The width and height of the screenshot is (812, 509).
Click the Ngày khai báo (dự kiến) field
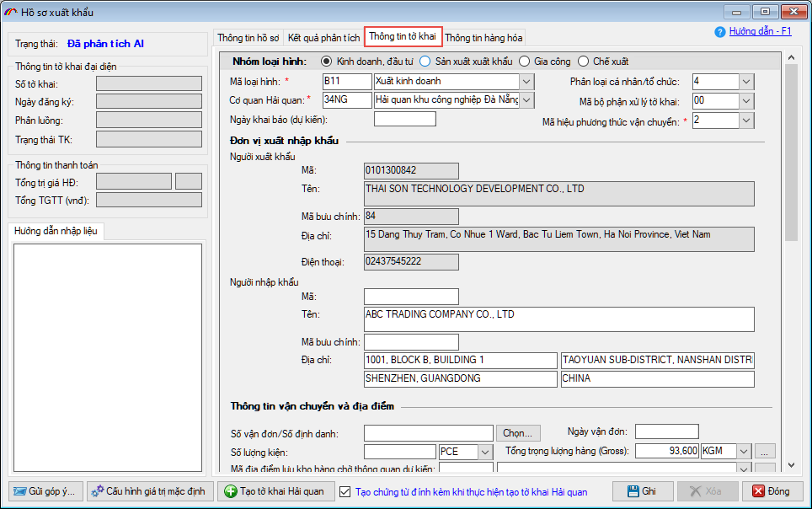coord(404,119)
